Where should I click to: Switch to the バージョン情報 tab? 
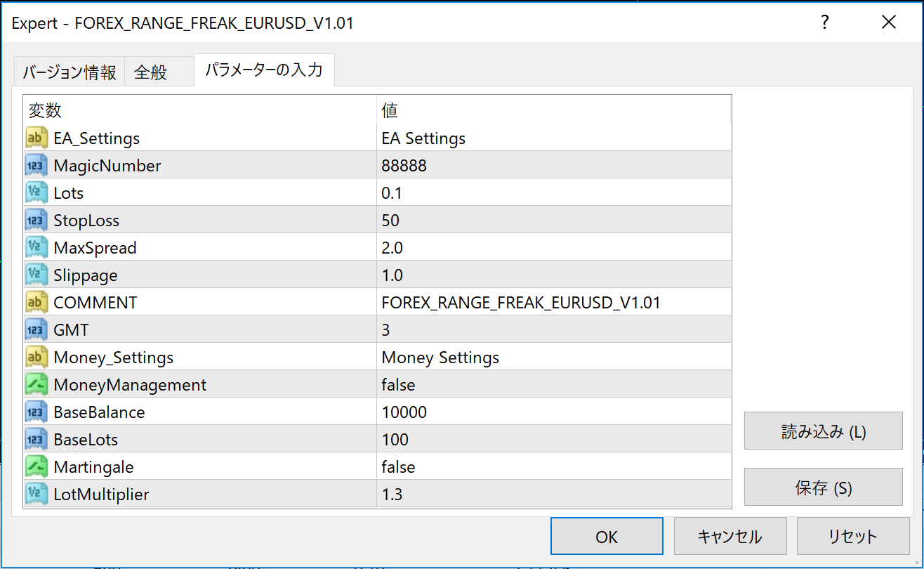coord(70,72)
